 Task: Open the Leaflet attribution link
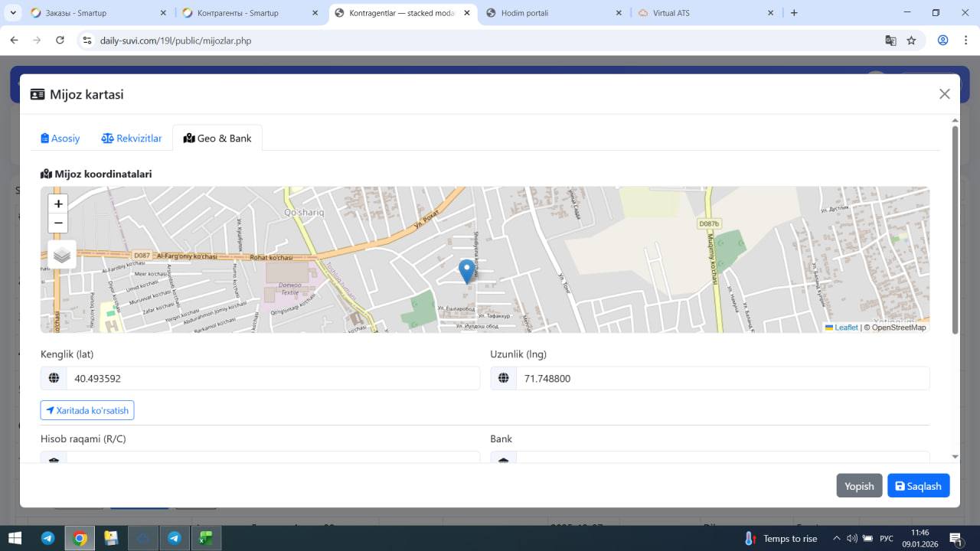click(845, 328)
